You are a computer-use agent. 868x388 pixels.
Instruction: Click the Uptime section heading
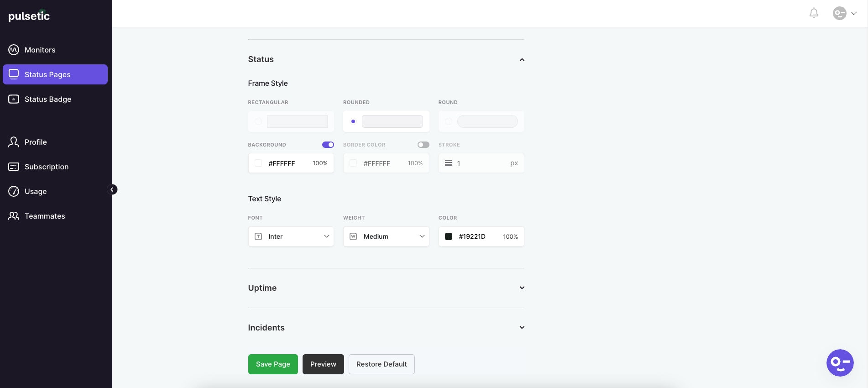tap(262, 288)
